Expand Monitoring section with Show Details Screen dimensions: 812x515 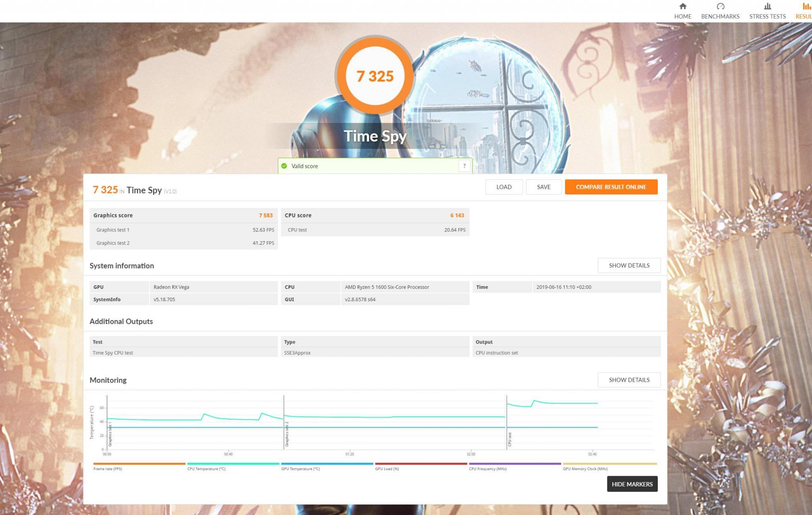tap(629, 380)
